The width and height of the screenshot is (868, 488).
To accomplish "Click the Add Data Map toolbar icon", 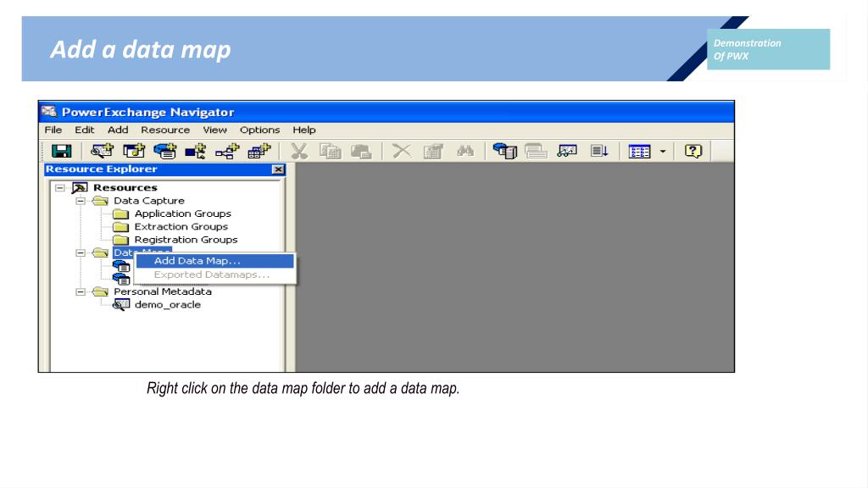I will click(165, 151).
